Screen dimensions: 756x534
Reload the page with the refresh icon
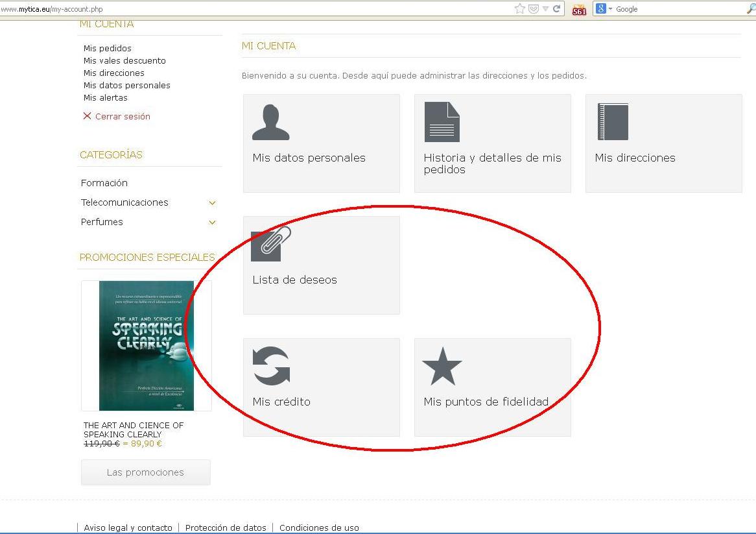pyautogui.click(x=556, y=8)
